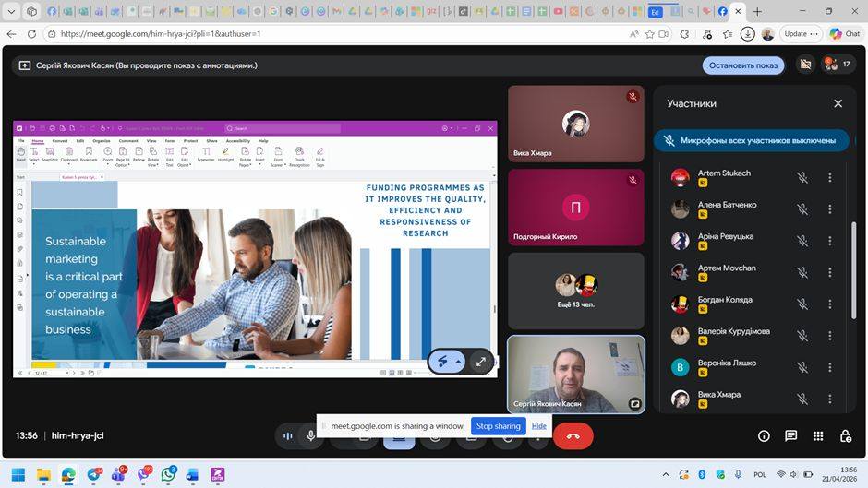Image resolution: width=868 pixels, height=488 pixels.
Task: Click the red leave call button
Action: (573, 435)
